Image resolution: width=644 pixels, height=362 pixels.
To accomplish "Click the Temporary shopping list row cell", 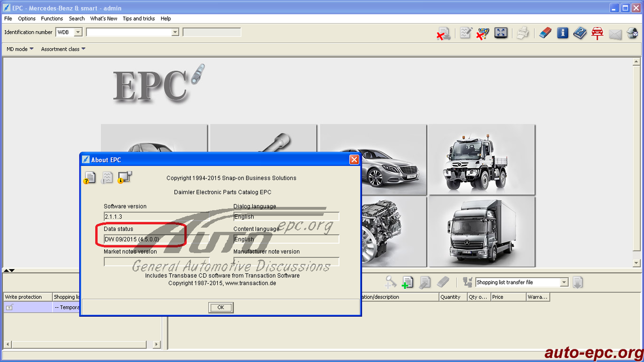I will point(66,307).
